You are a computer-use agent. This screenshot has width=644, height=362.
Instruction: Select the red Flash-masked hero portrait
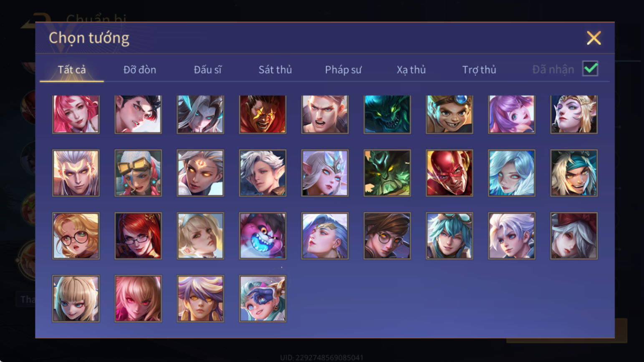[449, 173]
